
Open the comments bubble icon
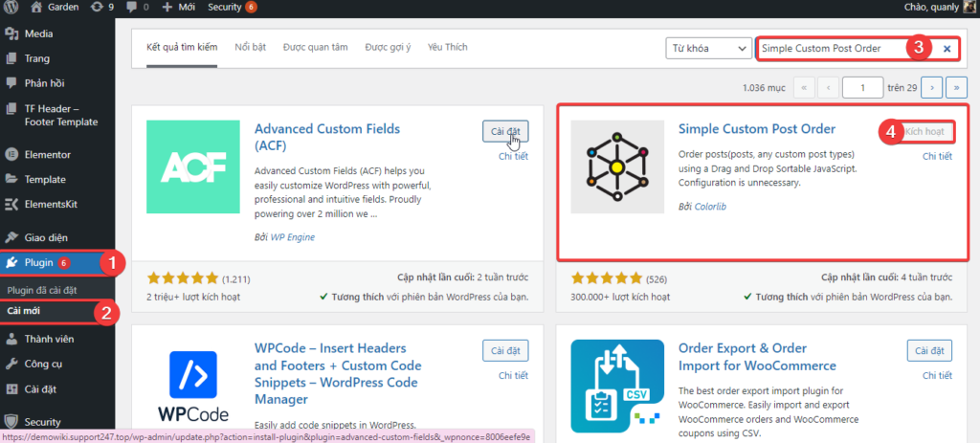point(140,7)
